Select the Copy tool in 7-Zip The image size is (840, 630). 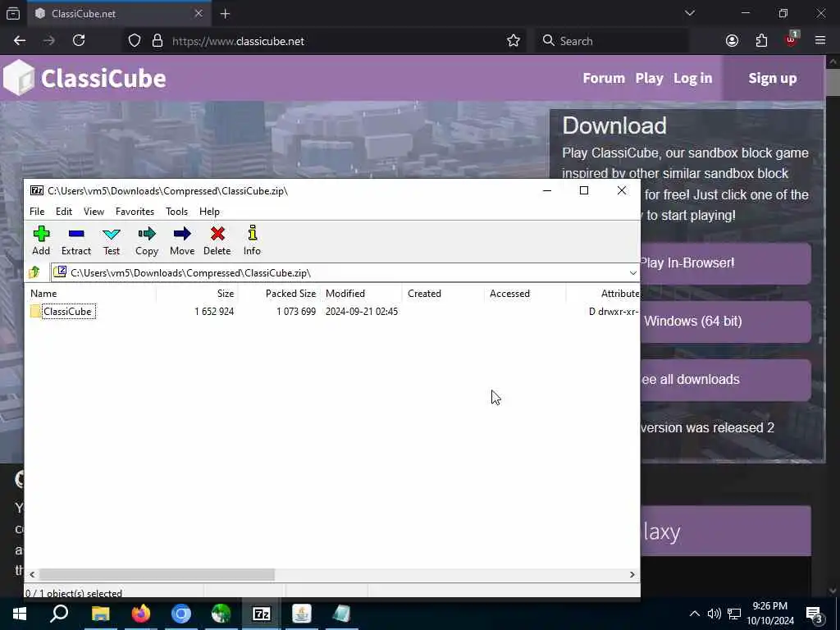coord(146,240)
